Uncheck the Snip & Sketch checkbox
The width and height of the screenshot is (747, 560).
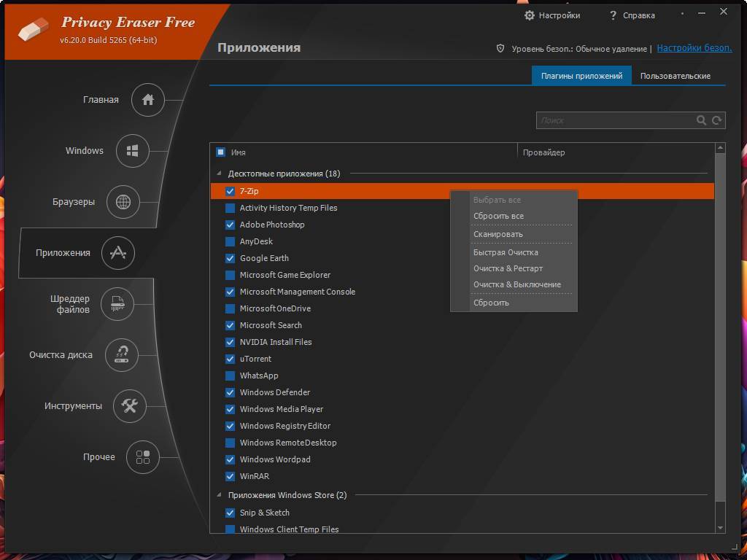pos(230,513)
